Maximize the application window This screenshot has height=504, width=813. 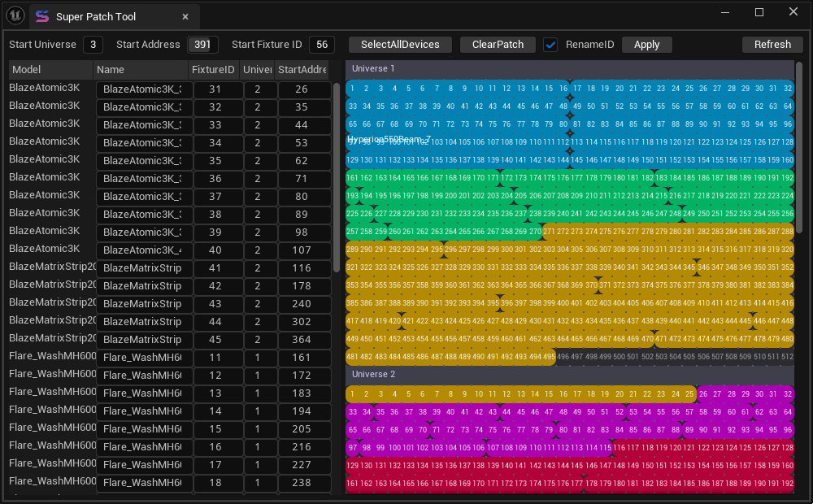click(759, 12)
